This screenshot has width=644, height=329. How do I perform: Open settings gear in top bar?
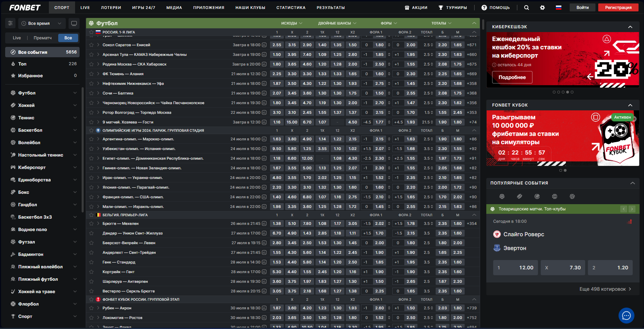pos(542,8)
